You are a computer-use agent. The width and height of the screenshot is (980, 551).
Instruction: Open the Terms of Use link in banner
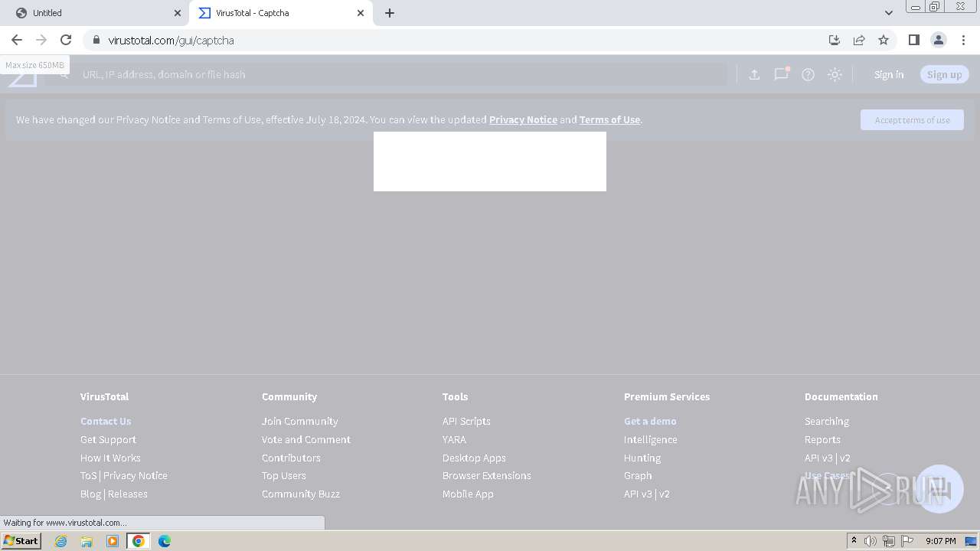609,119
